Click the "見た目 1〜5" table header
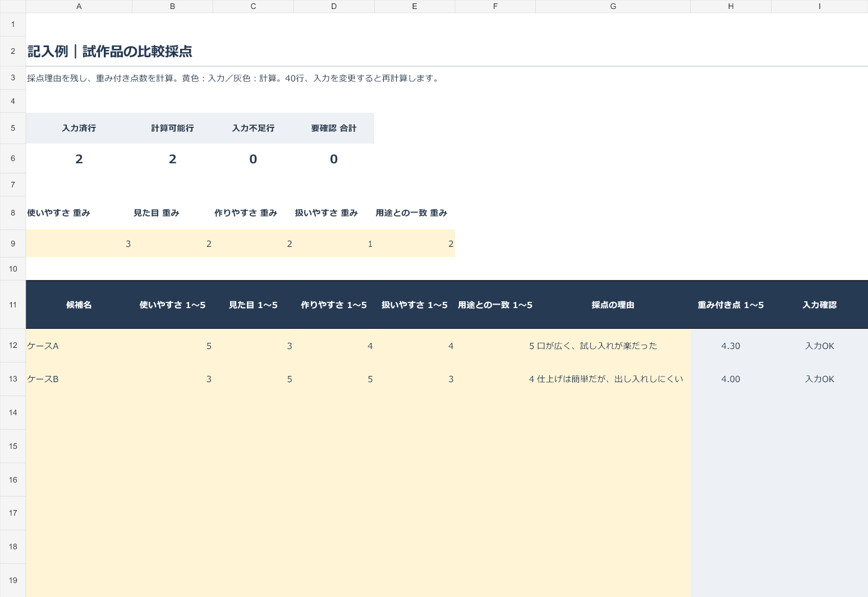868x597 pixels. 253,305
